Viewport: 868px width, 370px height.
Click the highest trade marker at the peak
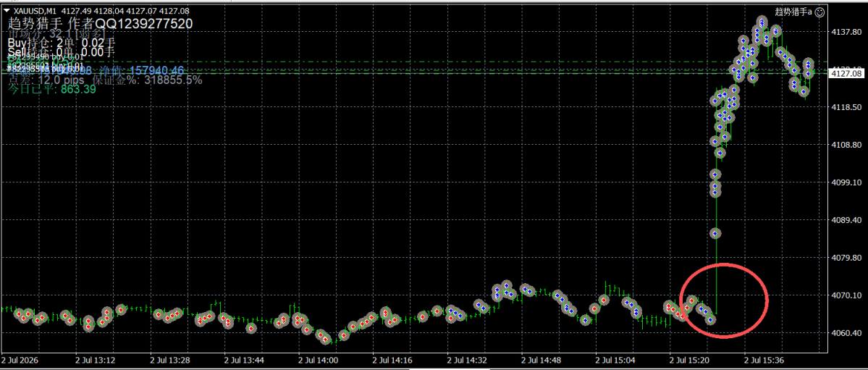click(762, 22)
